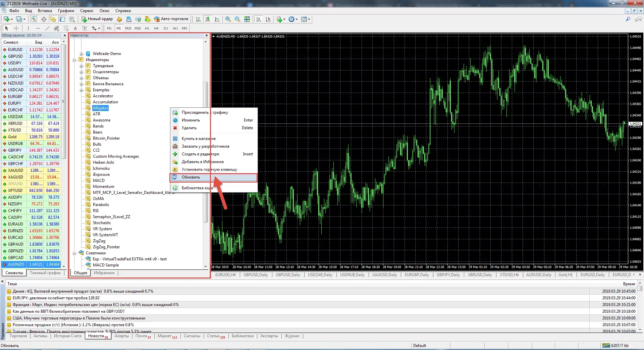This screenshot has height=350, width=644.
Task: Select the cursor arrow tool
Action: [7, 28]
